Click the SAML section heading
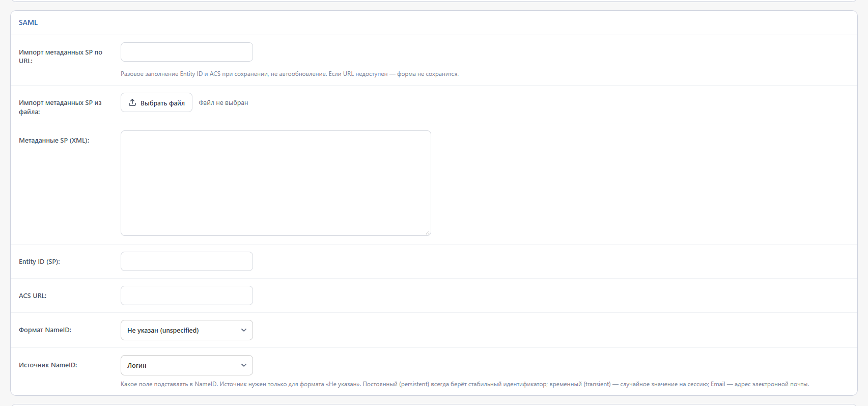The image size is (868, 406). [x=29, y=22]
